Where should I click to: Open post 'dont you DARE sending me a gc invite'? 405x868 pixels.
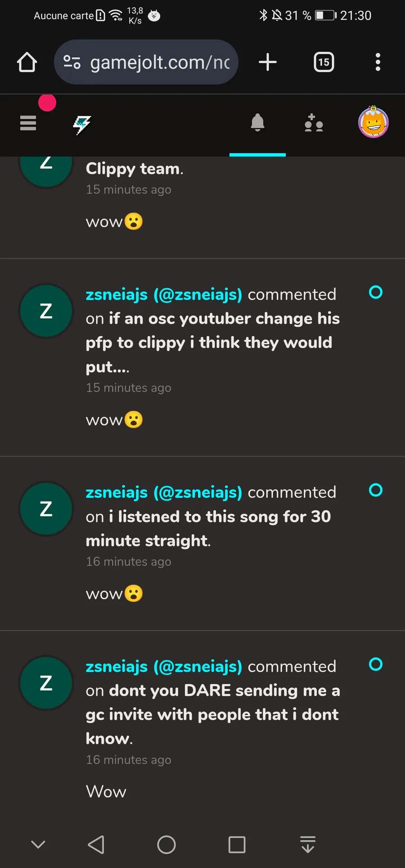point(213,714)
